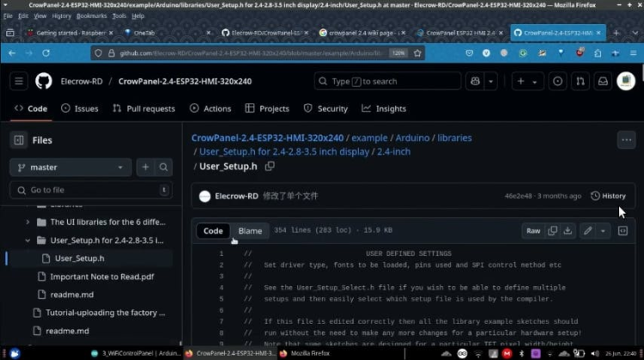The height and width of the screenshot is (360, 644).
Task: Open nested readme.md under User_Setup folder
Action: click(x=71, y=295)
